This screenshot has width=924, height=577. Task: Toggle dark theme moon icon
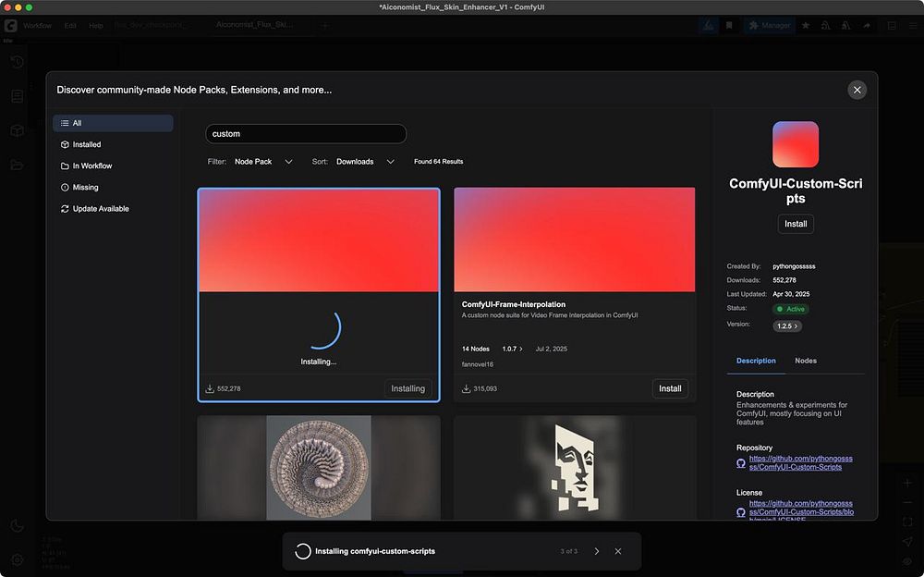pyautogui.click(x=17, y=525)
